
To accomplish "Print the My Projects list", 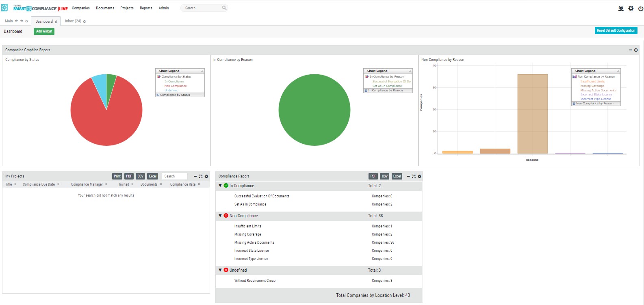I will point(117,176).
